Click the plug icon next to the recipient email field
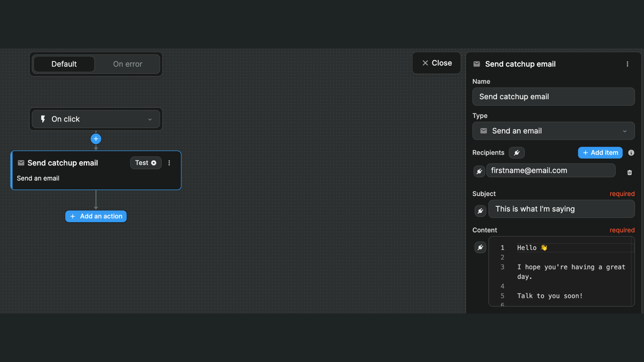 coord(479,171)
